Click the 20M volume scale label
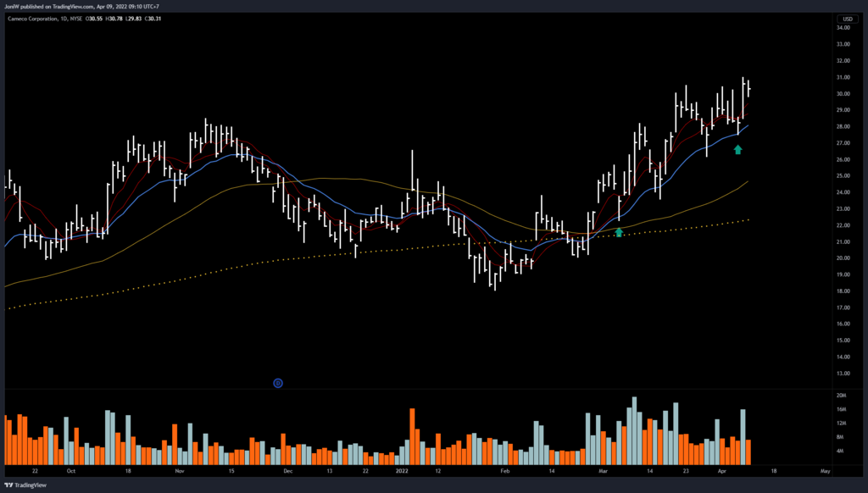868x493 pixels. click(x=842, y=396)
